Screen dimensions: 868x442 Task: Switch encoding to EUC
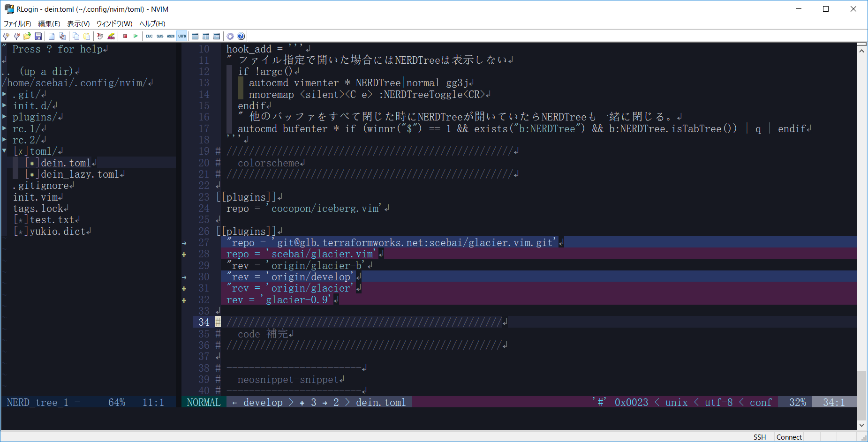pyautogui.click(x=149, y=36)
